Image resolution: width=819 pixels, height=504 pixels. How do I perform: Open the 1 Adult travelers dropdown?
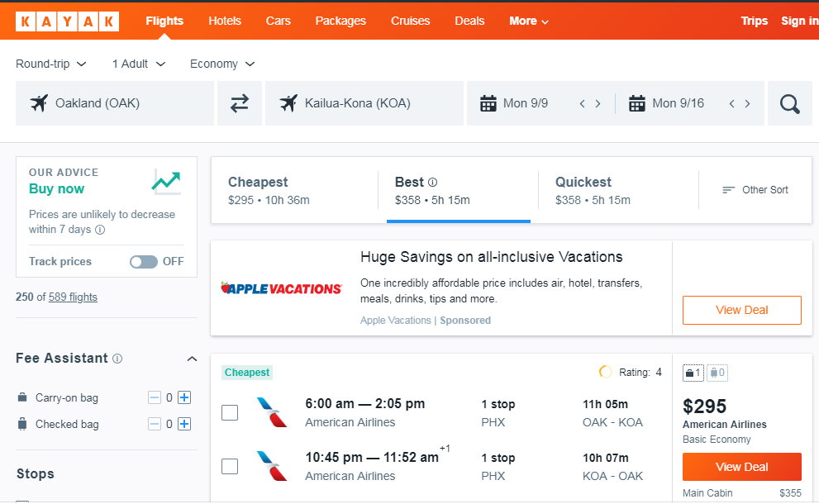pyautogui.click(x=138, y=64)
